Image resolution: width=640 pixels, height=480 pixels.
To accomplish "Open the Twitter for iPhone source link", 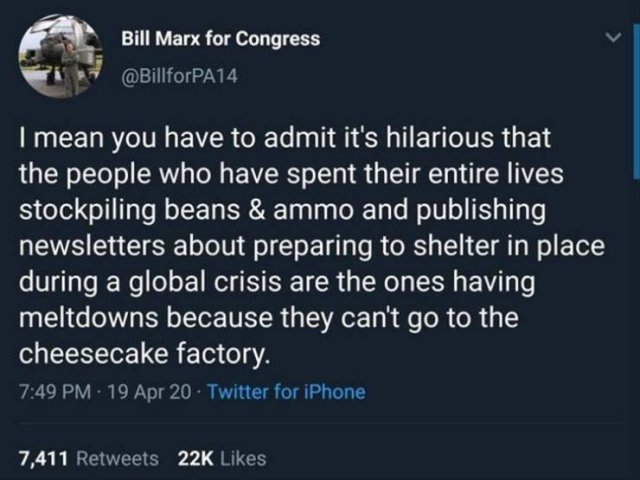I will [287, 392].
